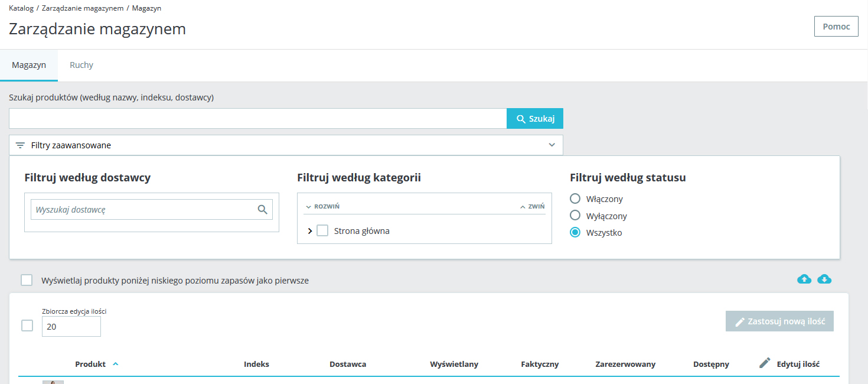Switch to the Ruchy tab
Image resolution: width=868 pixels, height=384 pixels.
pos(81,65)
